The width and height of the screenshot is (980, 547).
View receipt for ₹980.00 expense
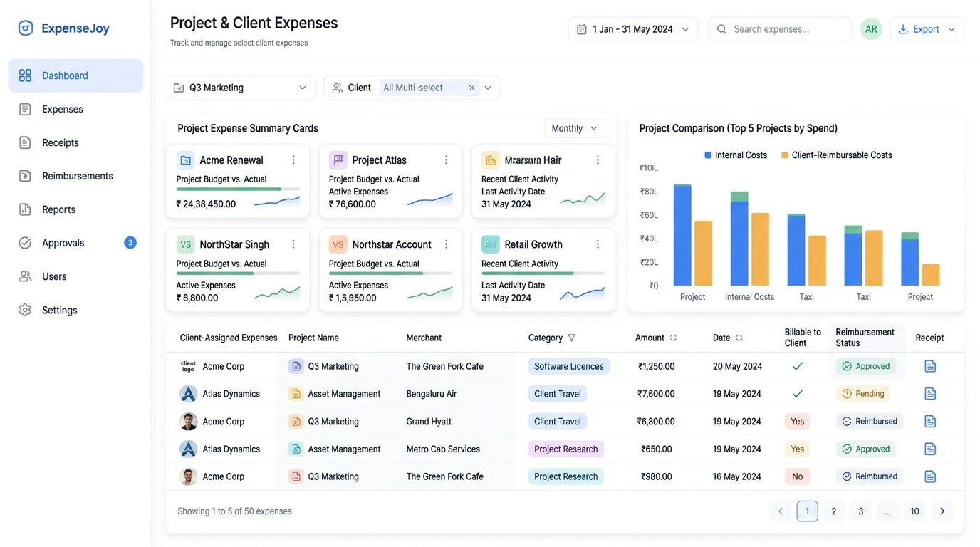click(930, 476)
